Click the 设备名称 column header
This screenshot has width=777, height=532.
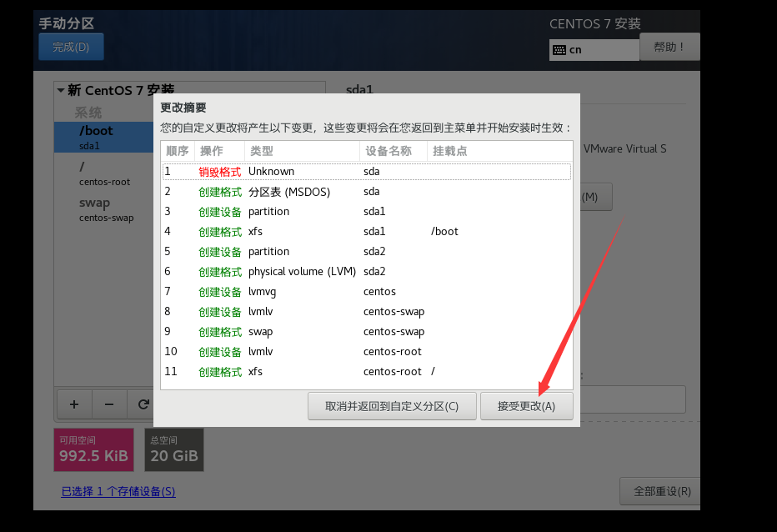tap(394, 151)
